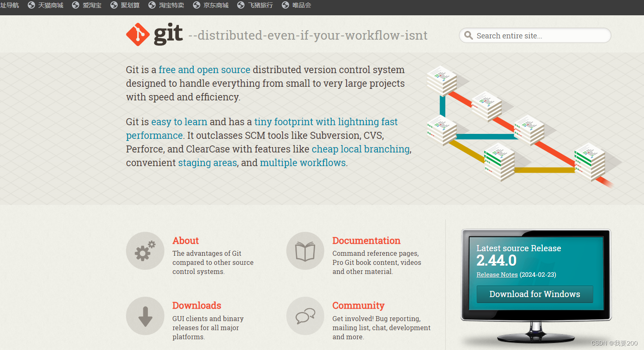This screenshot has height=350, width=644.
Task: Click globe icon beside 天猫商城 bookmark
Action: (31, 5)
